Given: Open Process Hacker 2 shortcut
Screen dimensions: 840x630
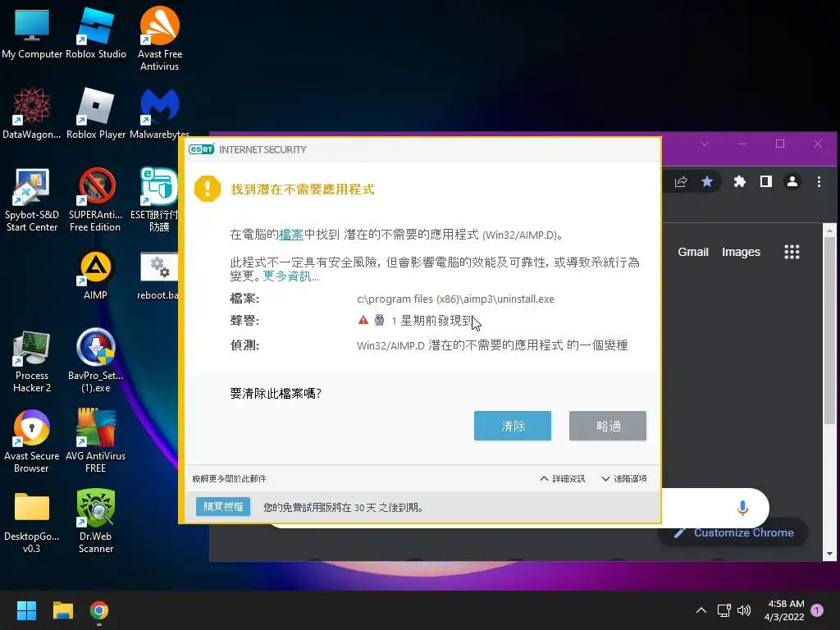Looking at the screenshot, I should (x=32, y=362).
